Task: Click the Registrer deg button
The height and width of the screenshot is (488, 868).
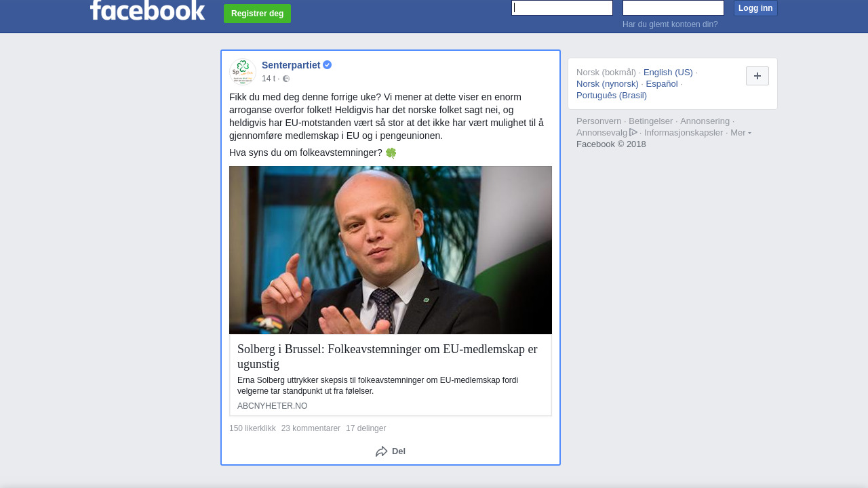Action: (x=257, y=14)
